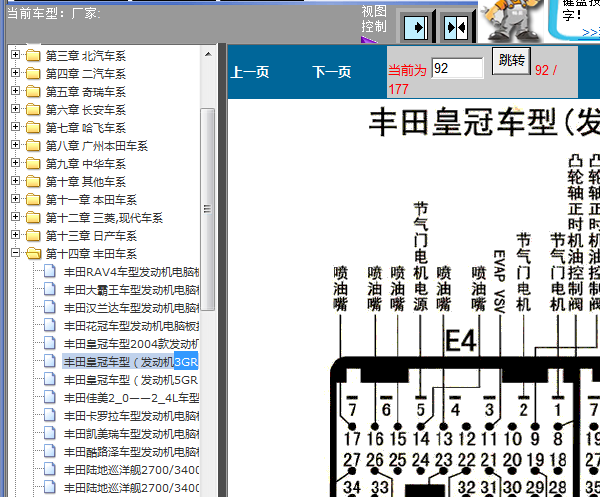Click tree scrollbar up arrow
The height and width of the screenshot is (497, 600).
(x=208, y=54)
